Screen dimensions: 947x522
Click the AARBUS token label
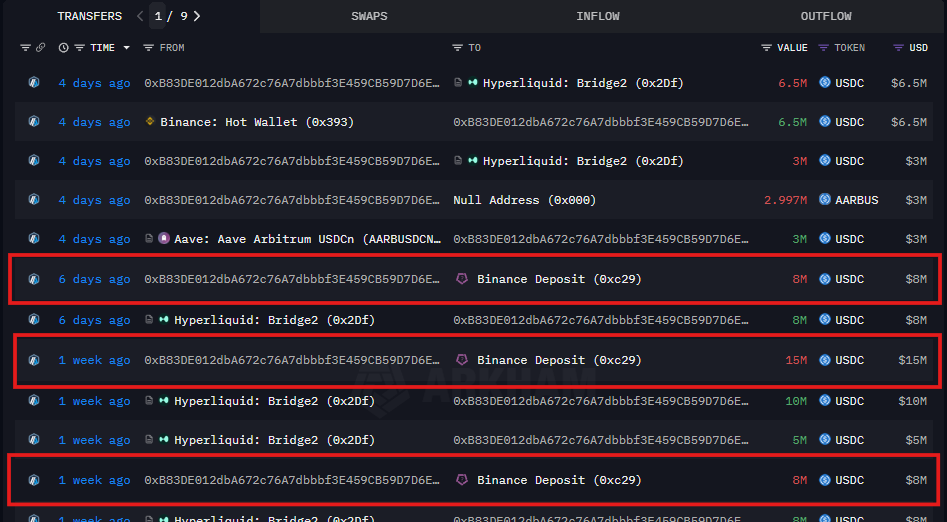(856, 200)
